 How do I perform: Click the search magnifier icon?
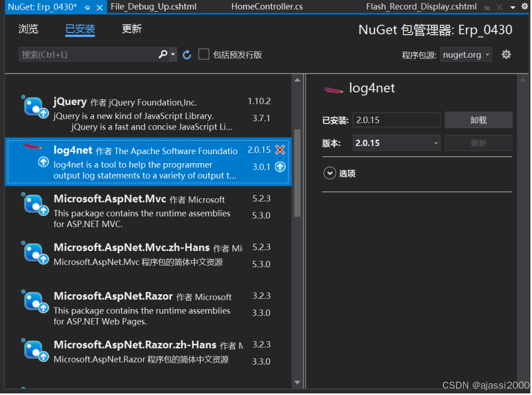(163, 54)
